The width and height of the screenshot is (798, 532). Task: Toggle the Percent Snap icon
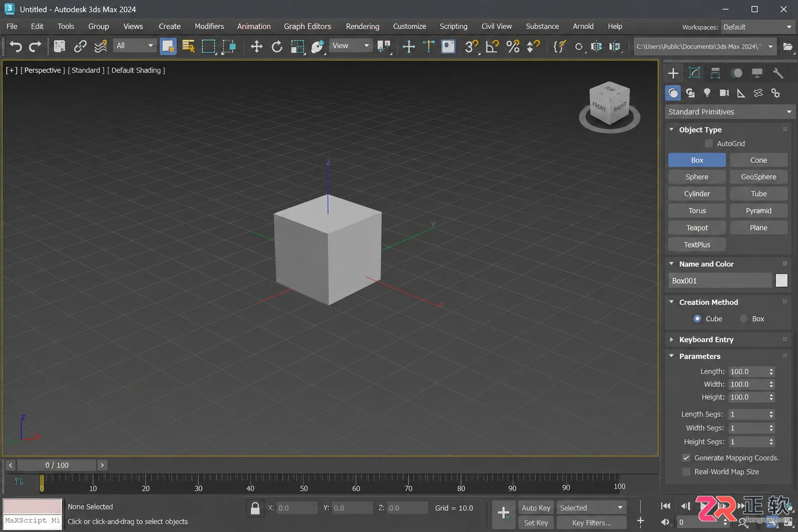click(513, 47)
